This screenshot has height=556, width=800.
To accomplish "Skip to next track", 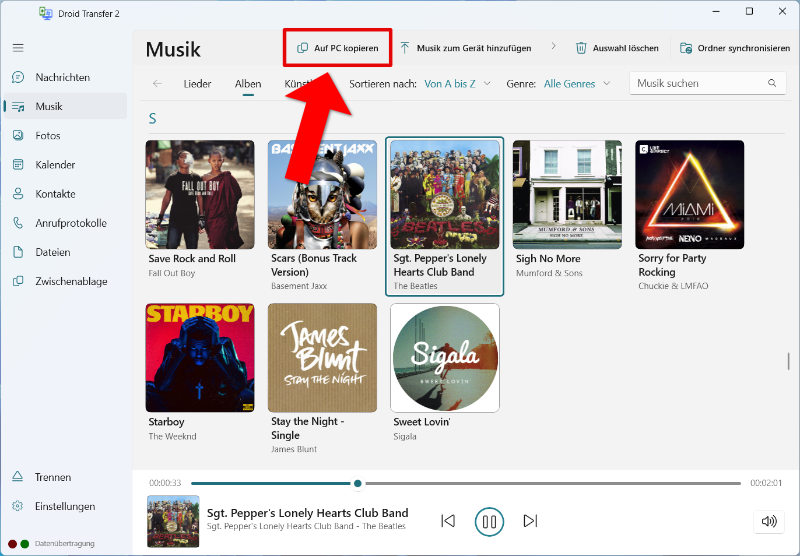I will coord(531,521).
